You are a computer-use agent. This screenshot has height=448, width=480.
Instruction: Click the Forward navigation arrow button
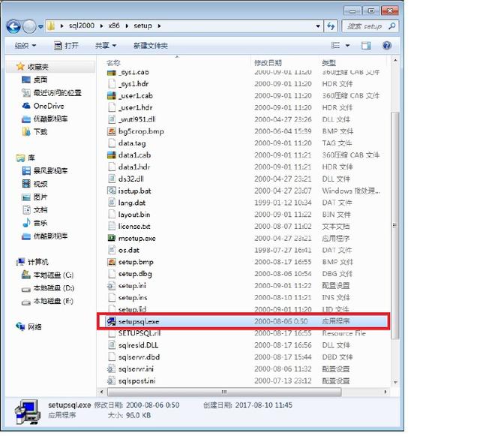pos(30,26)
